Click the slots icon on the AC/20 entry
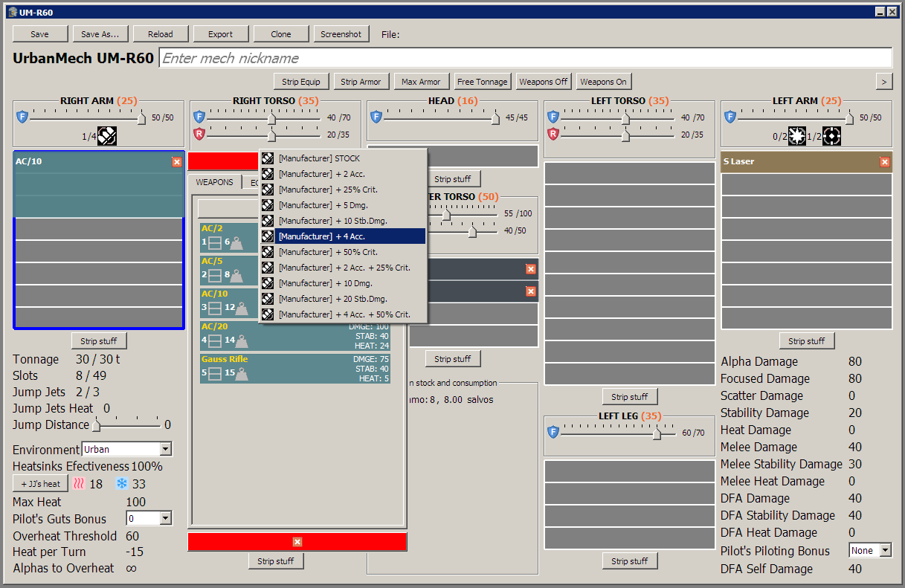The image size is (905, 588). pos(215,340)
